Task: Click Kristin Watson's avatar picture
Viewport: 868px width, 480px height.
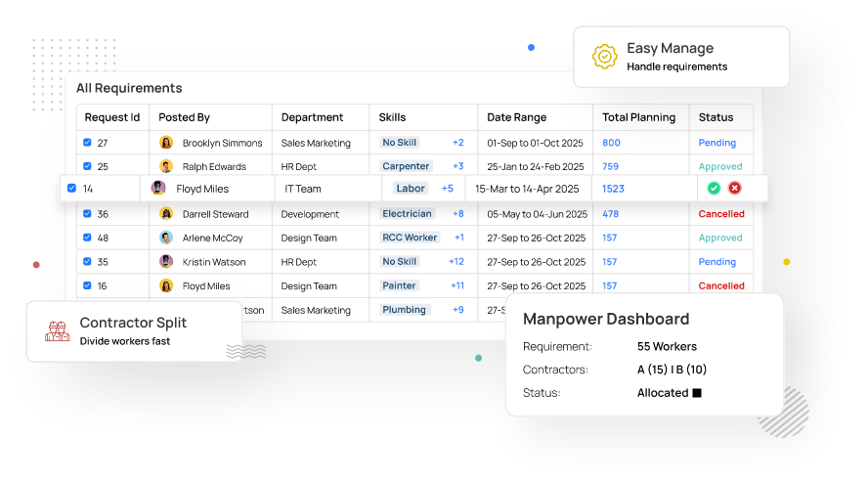Action: pos(166,262)
